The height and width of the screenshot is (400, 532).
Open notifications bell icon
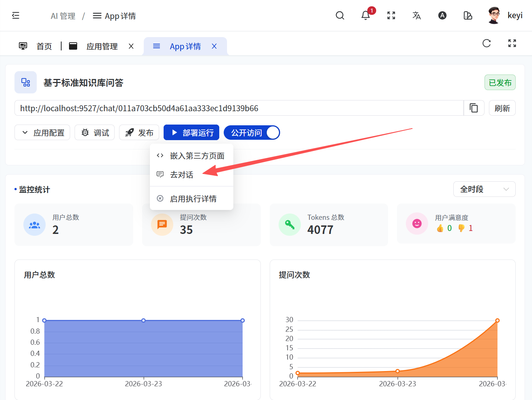[365, 16]
